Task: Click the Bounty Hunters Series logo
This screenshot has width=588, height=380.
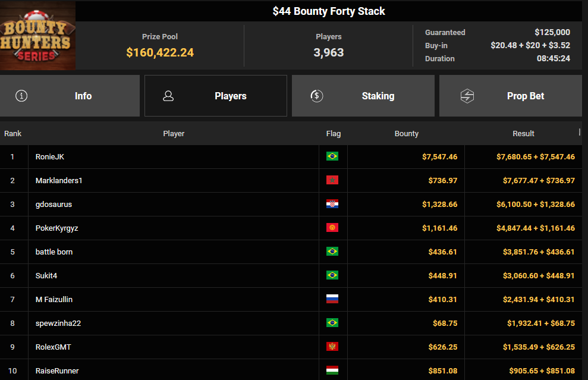Action: click(37, 35)
